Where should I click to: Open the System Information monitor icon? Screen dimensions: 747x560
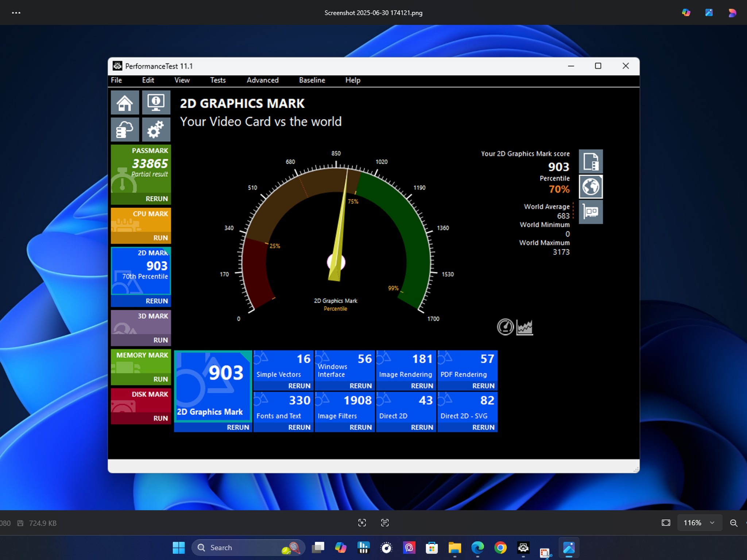(x=156, y=103)
